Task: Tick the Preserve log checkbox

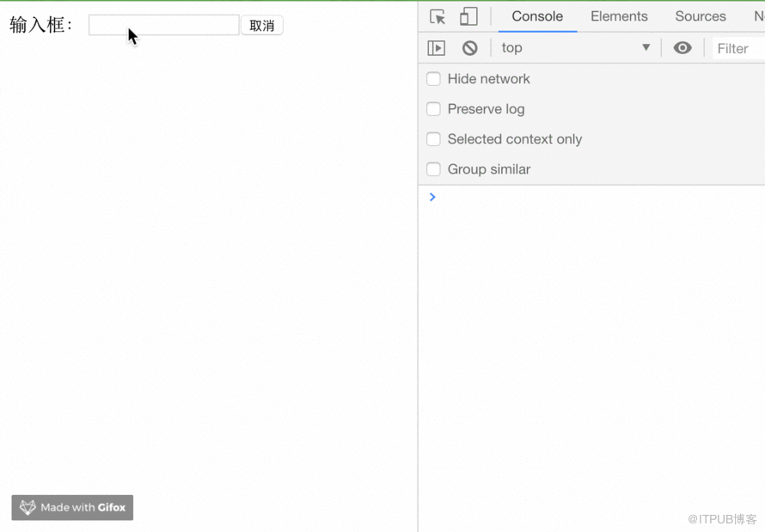Action: click(x=433, y=109)
